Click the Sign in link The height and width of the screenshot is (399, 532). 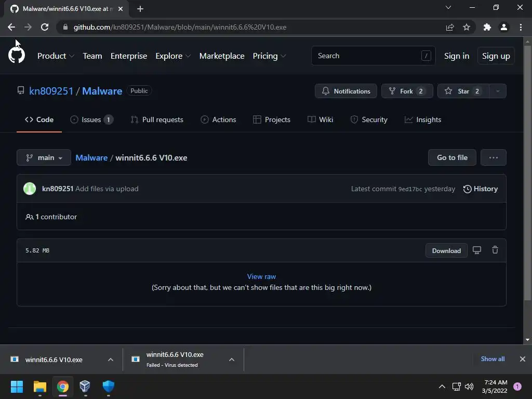457,56
